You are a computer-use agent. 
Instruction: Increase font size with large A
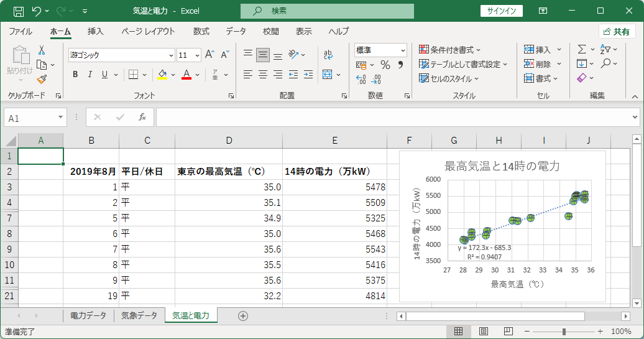[x=209, y=55]
